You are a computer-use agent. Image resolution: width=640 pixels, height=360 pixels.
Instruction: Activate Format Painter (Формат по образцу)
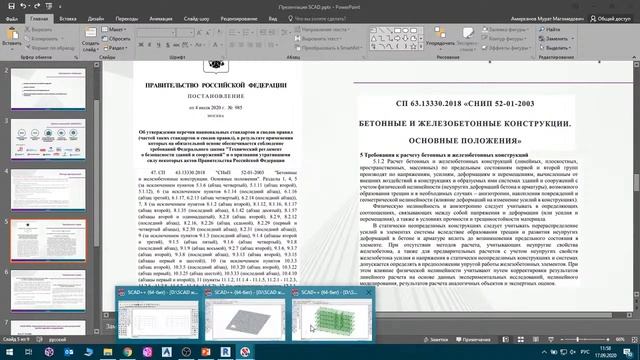50,48
